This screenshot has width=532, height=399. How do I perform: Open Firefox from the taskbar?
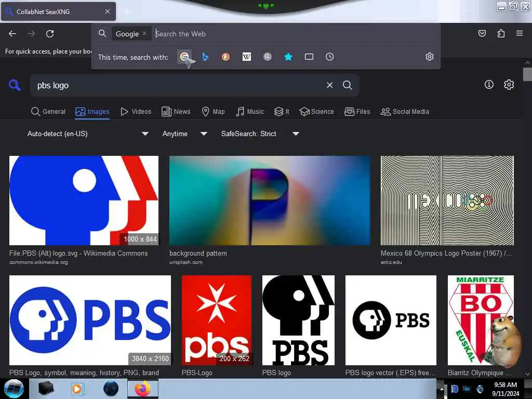click(x=143, y=389)
